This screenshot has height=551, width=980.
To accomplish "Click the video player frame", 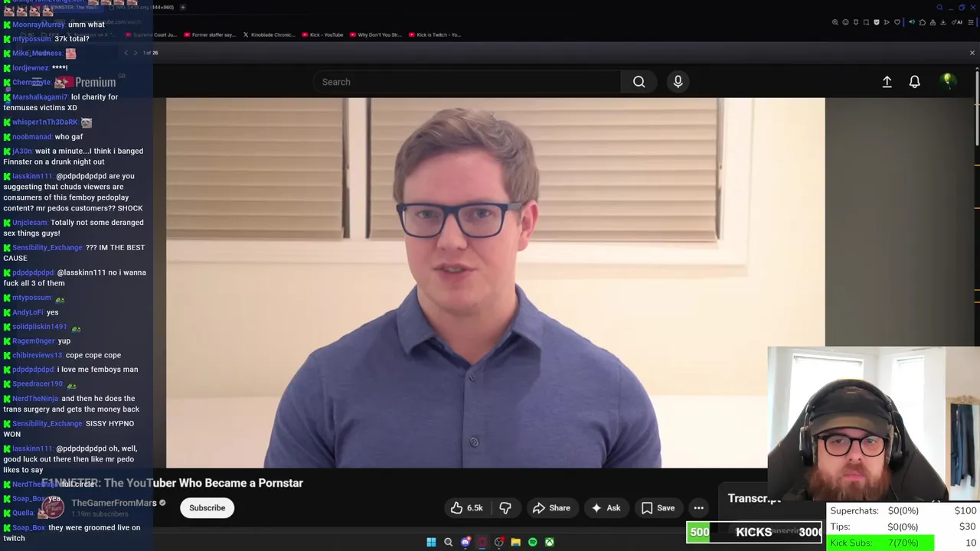I will (x=495, y=282).
